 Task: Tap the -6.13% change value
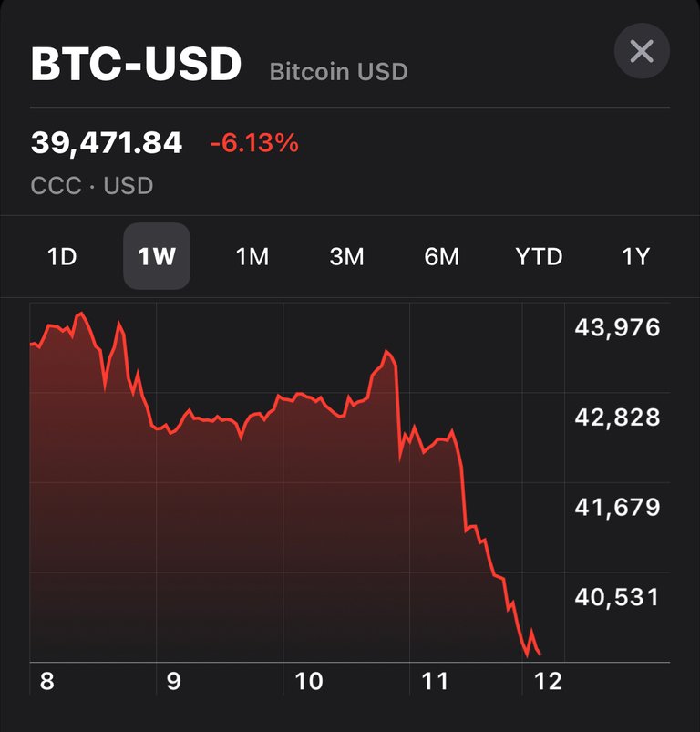(254, 143)
